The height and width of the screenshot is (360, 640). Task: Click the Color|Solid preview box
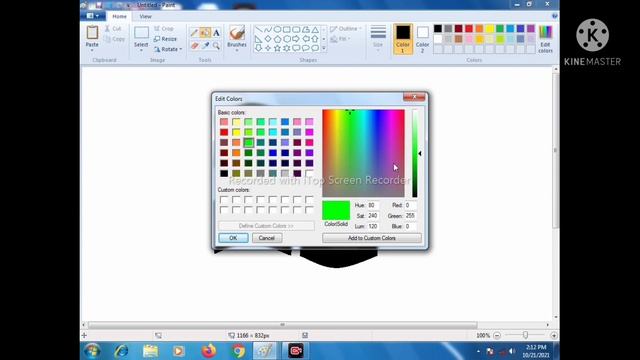coord(336,210)
